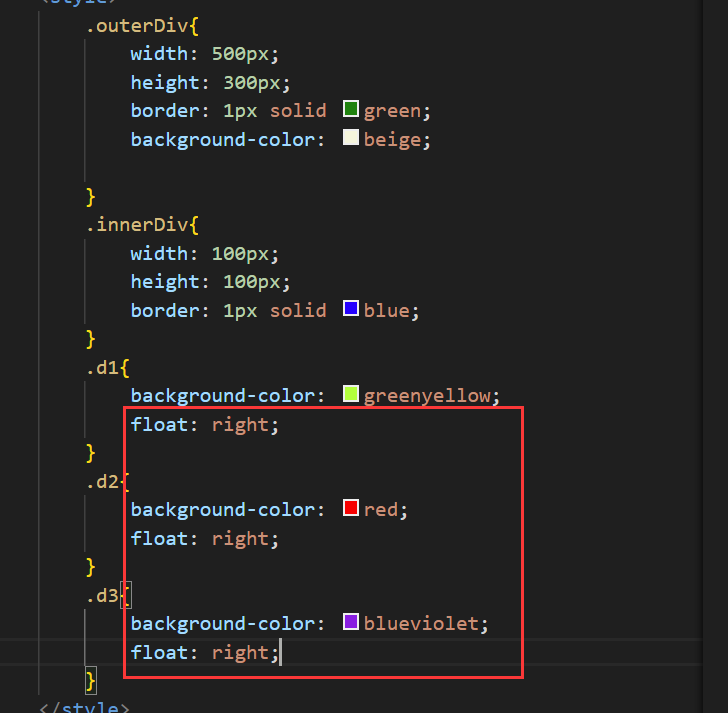Click the word beige in the code
This screenshot has height=713, width=728.
coord(392,139)
